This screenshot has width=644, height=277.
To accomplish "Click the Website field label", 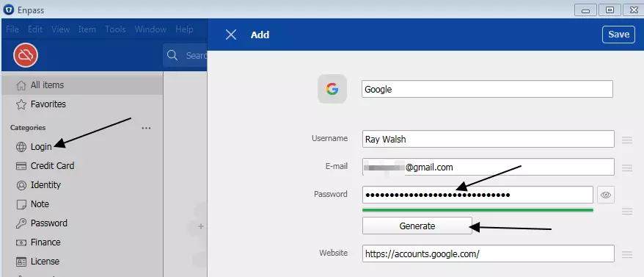I will tap(334, 253).
